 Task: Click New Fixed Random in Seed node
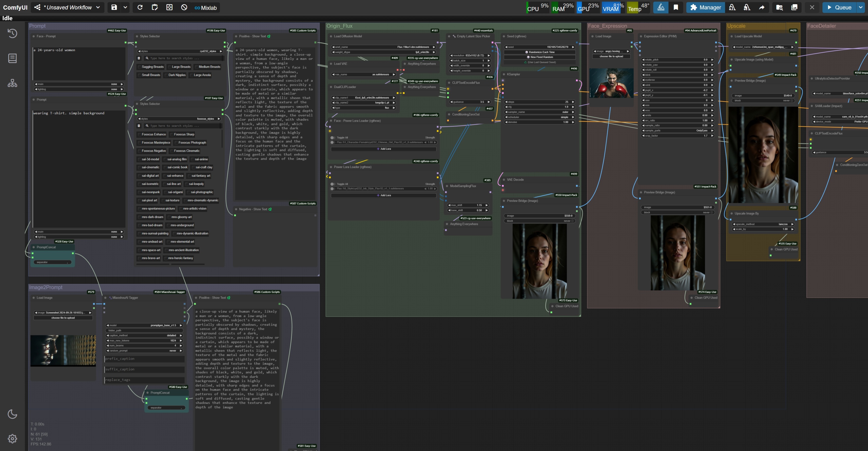[539, 57]
